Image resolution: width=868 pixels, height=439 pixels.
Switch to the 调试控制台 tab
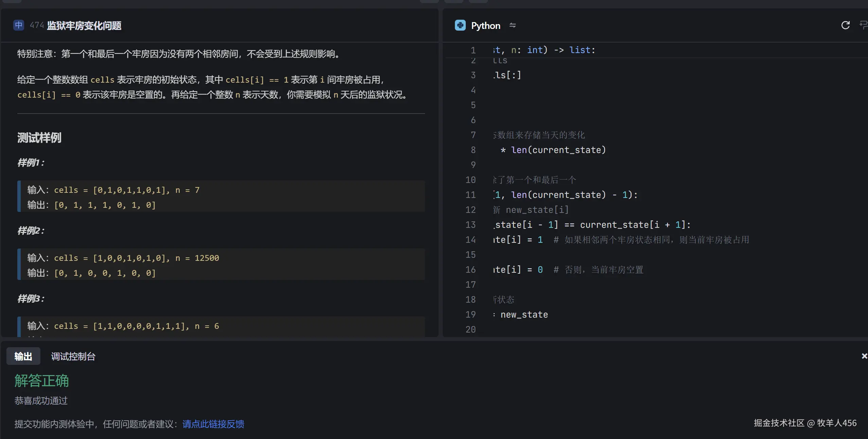[73, 356]
